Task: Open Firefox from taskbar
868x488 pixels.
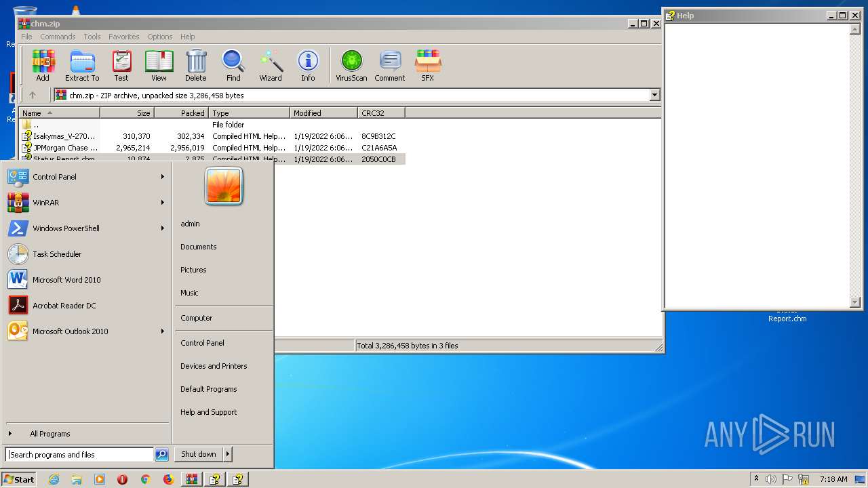Action: (x=168, y=479)
